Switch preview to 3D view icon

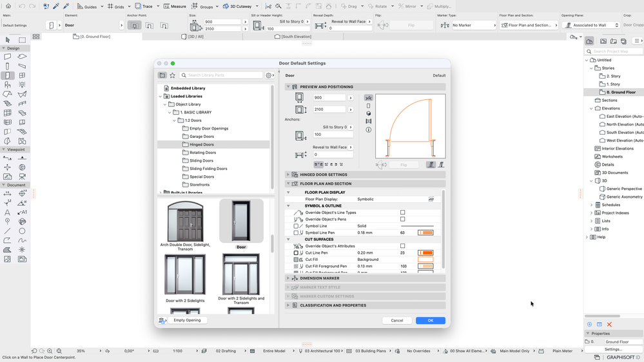(368, 114)
